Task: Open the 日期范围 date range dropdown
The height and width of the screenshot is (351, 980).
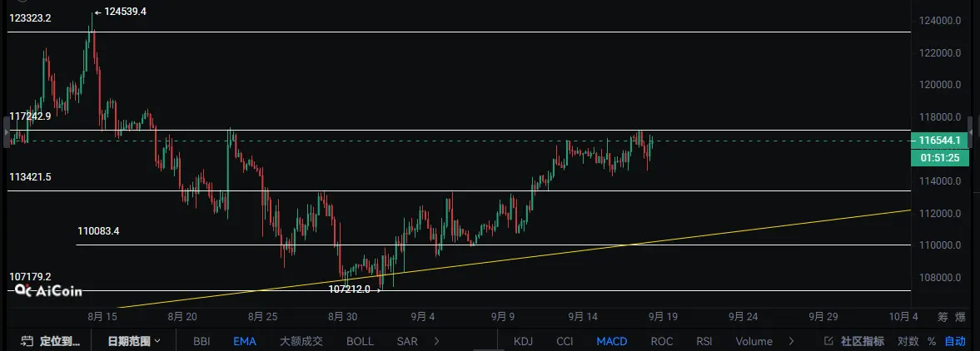Action: [134, 341]
